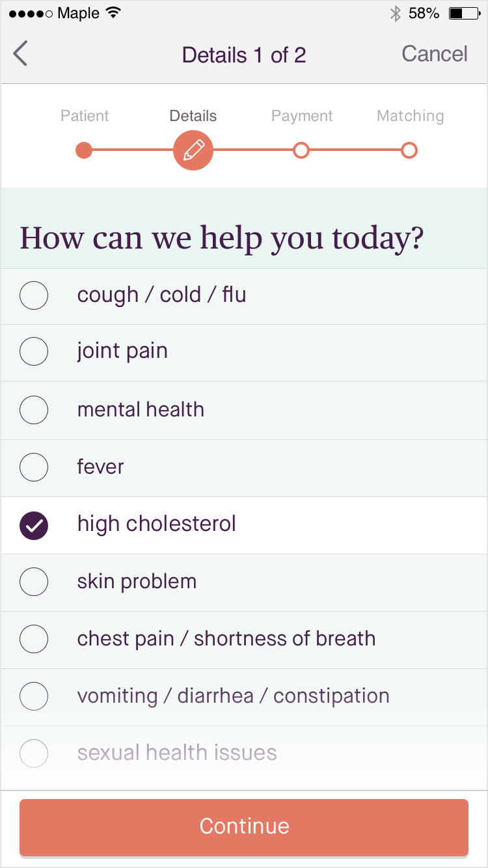Select the joint pain radio button
The image size is (488, 868).
[34, 352]
